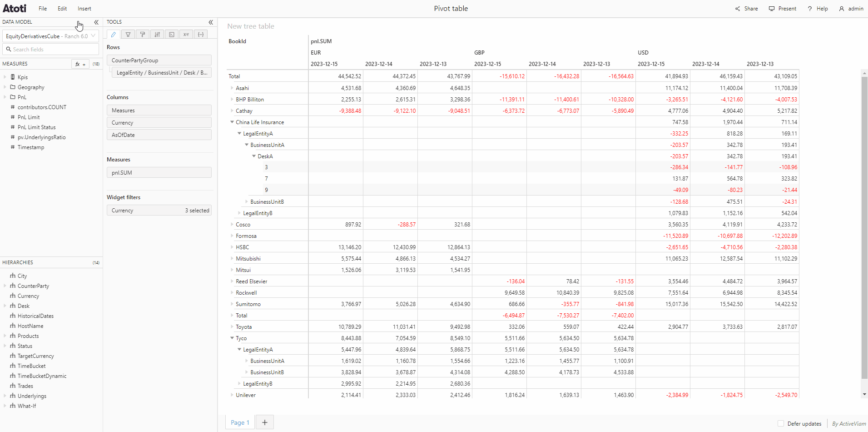Open the query console tab
The height and width of the screenshot is (432, 868).
(x=172, y=34)
